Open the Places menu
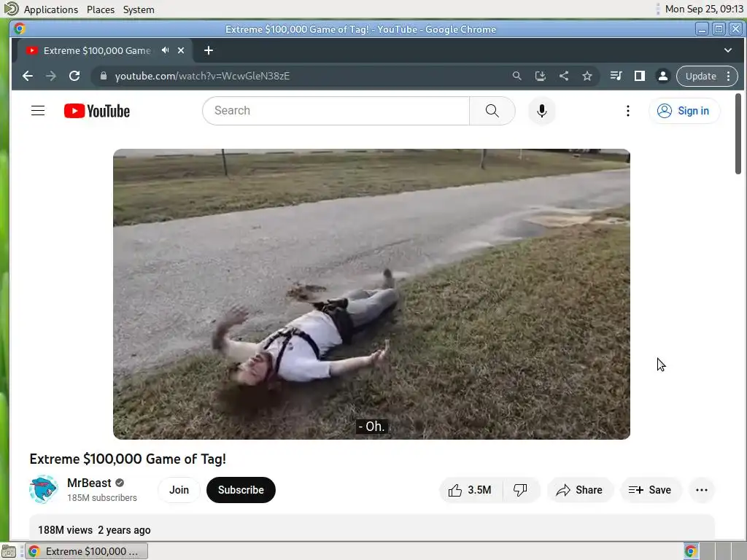Viewport: 747px width, 560px height. point(101,9)
